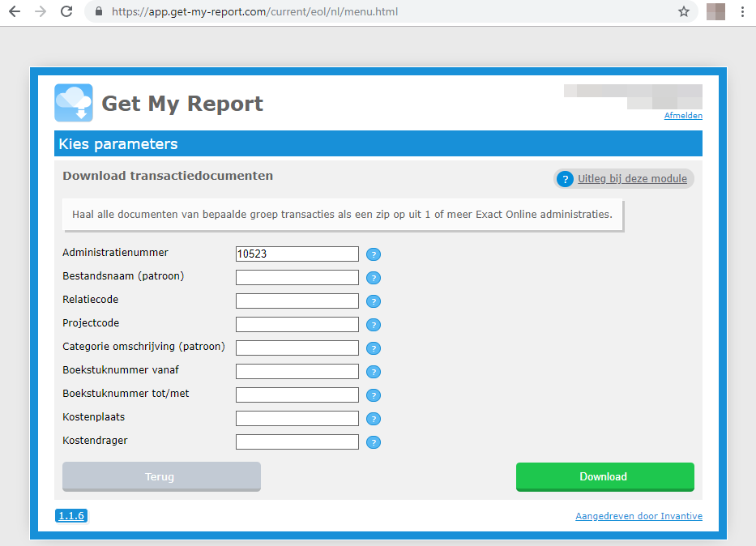Open the browser three-dot menu
Screen dimensions: 756x546
coord(742,11)
